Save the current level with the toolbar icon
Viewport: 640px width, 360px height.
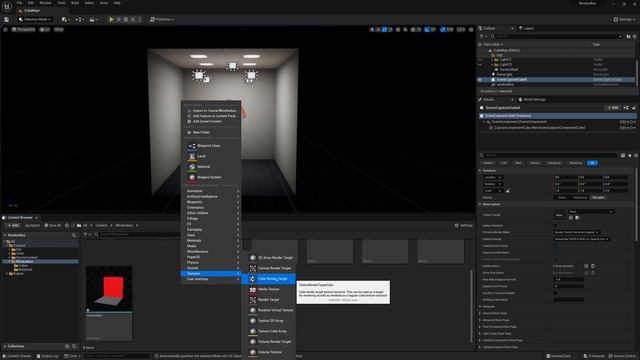(7, 20)
